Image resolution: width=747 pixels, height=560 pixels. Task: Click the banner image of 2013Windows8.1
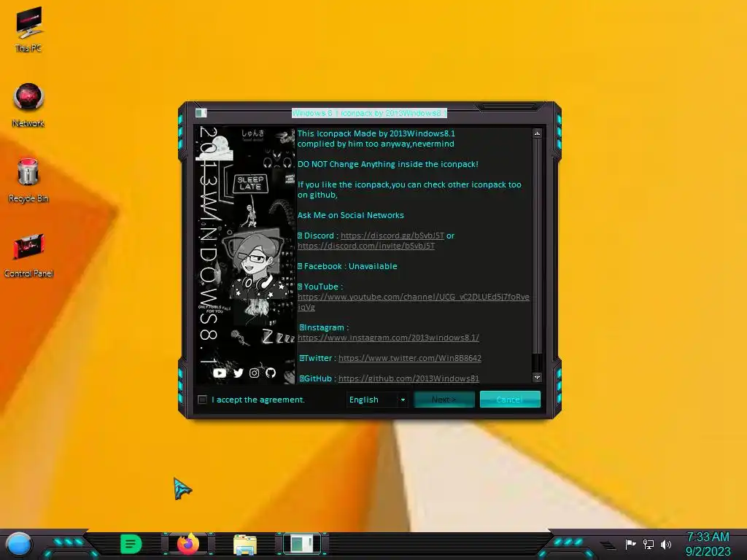click(246, 254)
